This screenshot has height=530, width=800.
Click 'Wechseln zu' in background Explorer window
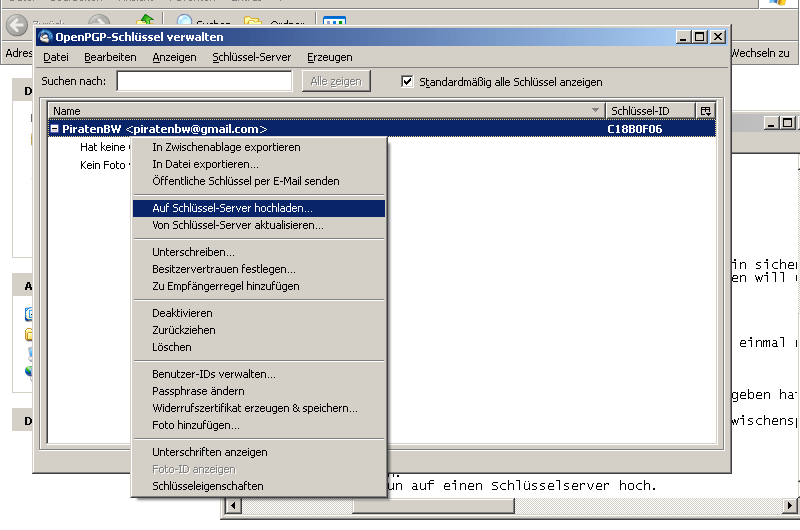pos(761,53)
